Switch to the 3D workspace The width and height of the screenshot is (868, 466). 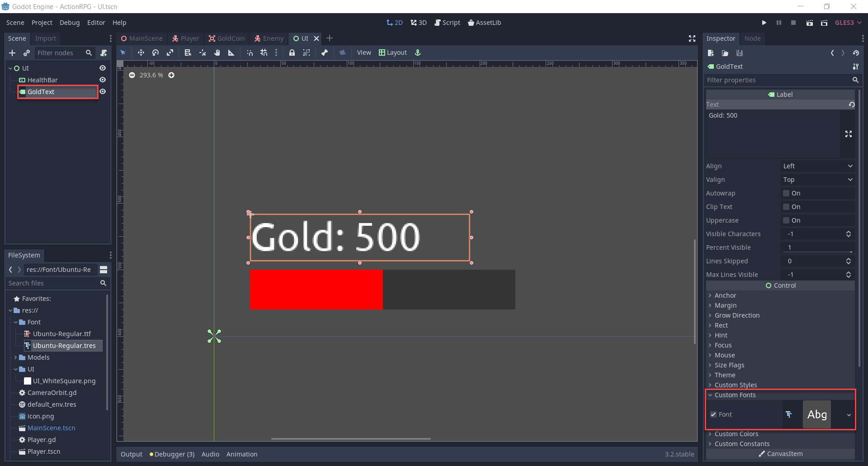pyautogui.click(x=418, y=22)
